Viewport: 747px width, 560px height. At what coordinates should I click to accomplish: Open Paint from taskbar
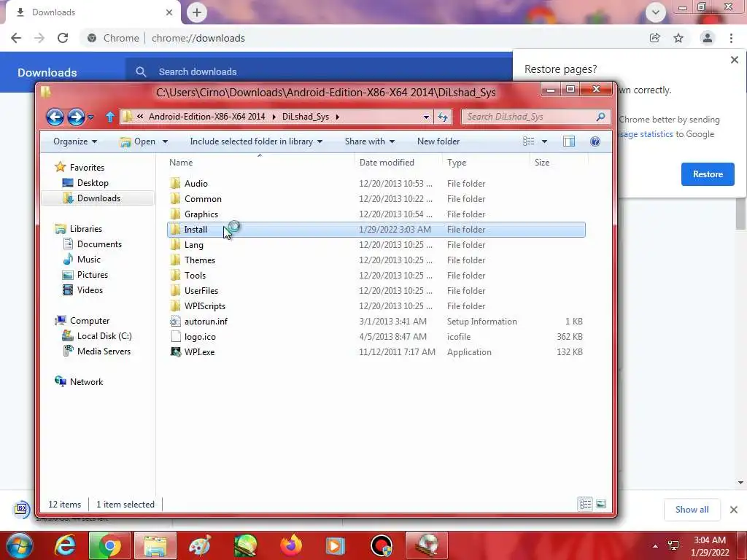pos(200,545)
